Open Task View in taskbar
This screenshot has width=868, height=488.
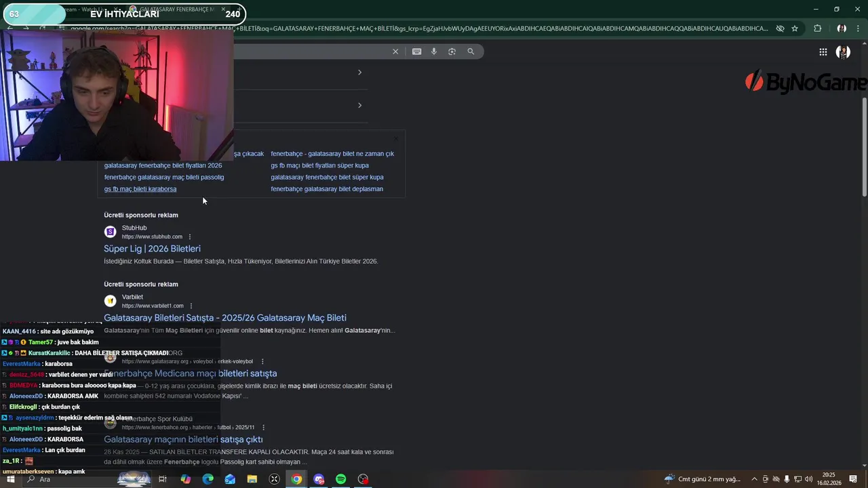(163, 479)
